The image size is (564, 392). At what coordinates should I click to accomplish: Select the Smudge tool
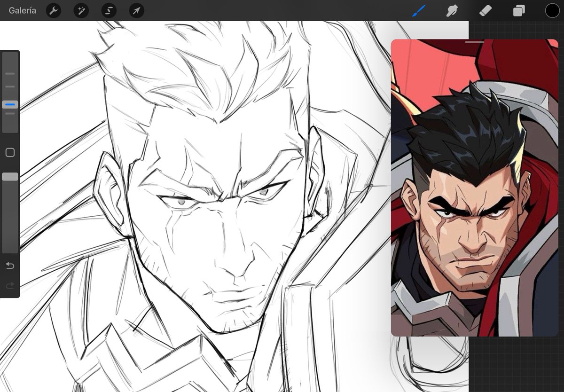coord(452,10)
